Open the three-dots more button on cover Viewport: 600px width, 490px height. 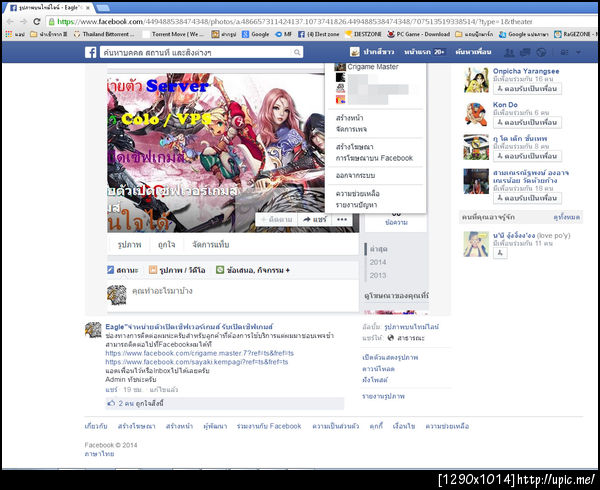(342, 220)
